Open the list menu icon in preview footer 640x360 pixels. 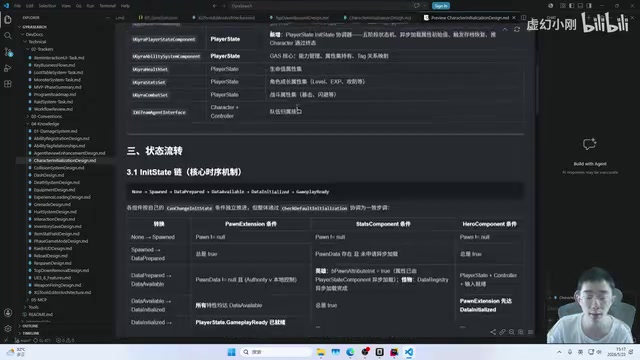[x=531, y=332]
